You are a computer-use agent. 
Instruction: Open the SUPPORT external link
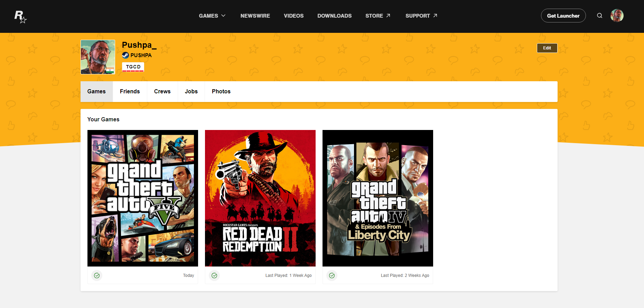(421, 16)
